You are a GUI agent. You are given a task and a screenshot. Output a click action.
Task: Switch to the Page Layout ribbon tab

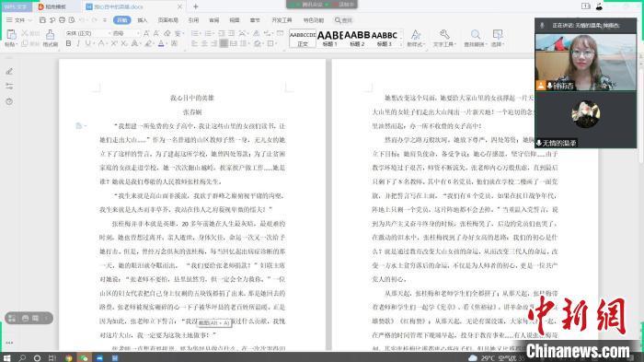coord(168,19)
